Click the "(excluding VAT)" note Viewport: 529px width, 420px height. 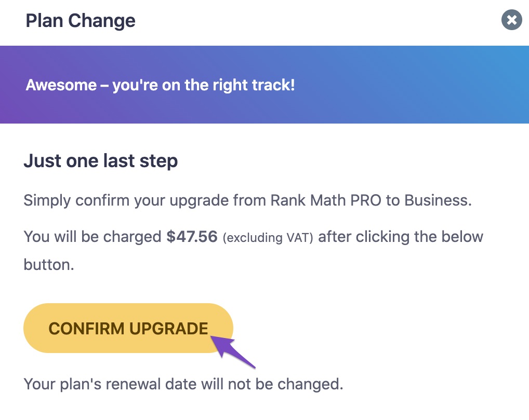(x=268, y=238)
